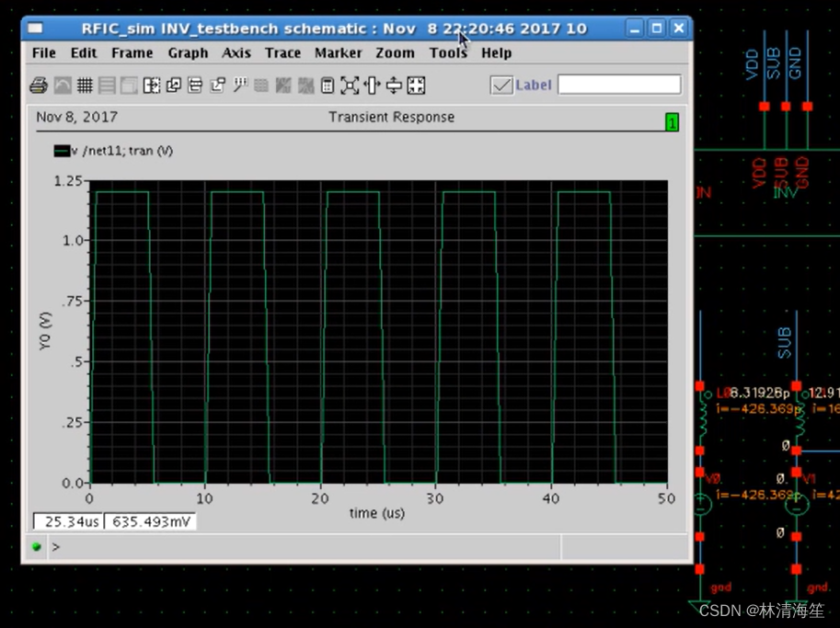Click the 'Y0 (V)' axis label
The height and width of the screenshot is (628, 840).
[45, 331]
